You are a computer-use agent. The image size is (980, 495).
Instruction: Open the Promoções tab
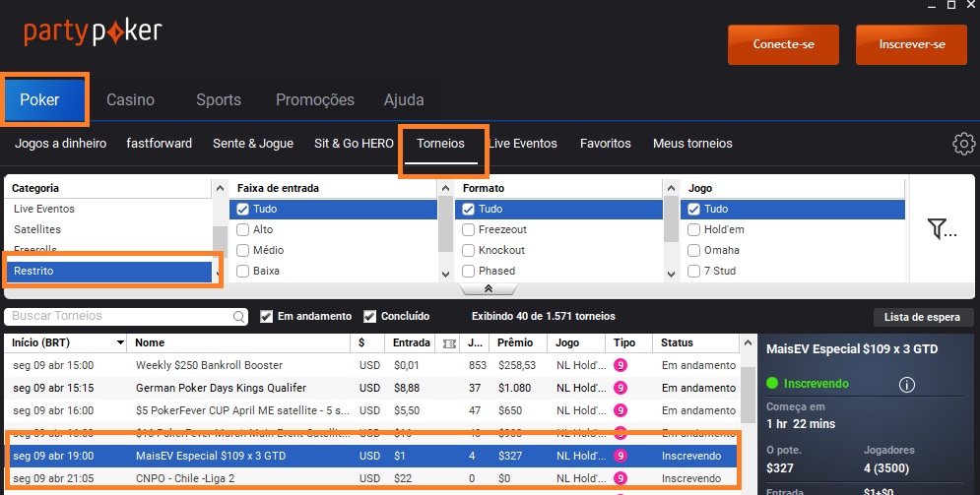315,99
